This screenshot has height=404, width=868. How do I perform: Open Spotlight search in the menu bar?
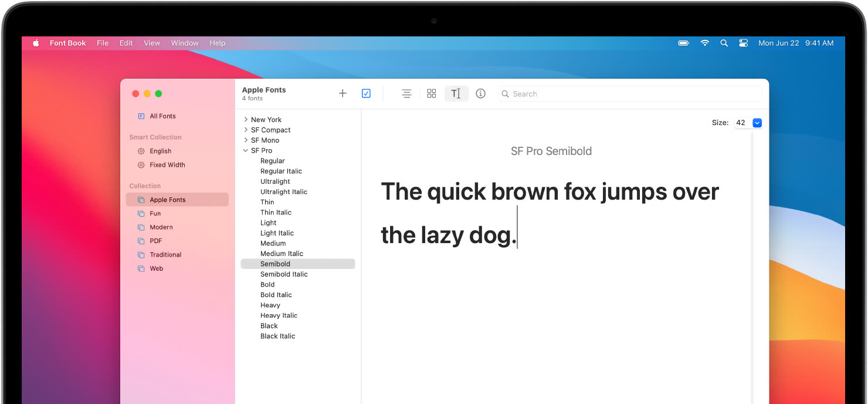click(724, 43)
